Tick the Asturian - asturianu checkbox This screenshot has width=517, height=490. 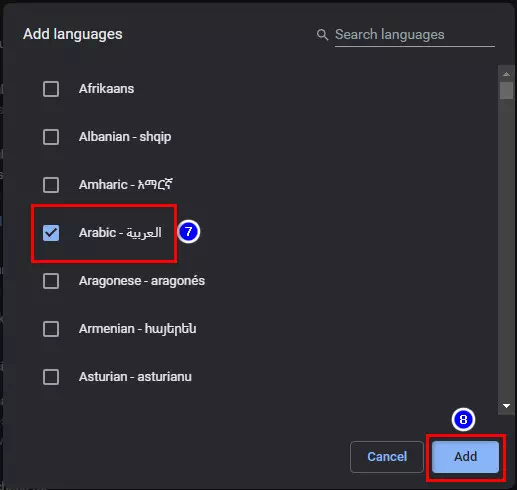(51, 377)
